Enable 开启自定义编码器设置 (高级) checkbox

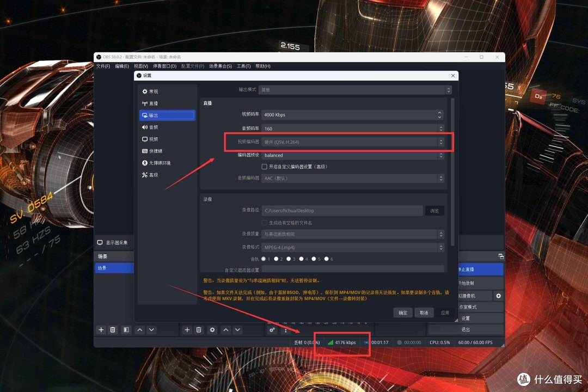pyautogui.click(x=265, y=167)
